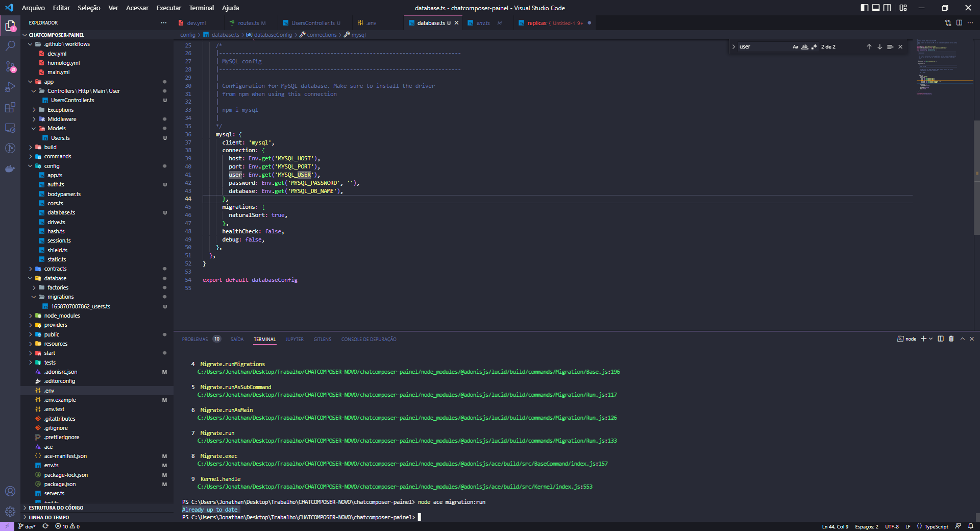Viewport: 980px width, 531px height.
Task: Click the open changes compare icon in editor toolbar
Action: [x=948, y=23]
